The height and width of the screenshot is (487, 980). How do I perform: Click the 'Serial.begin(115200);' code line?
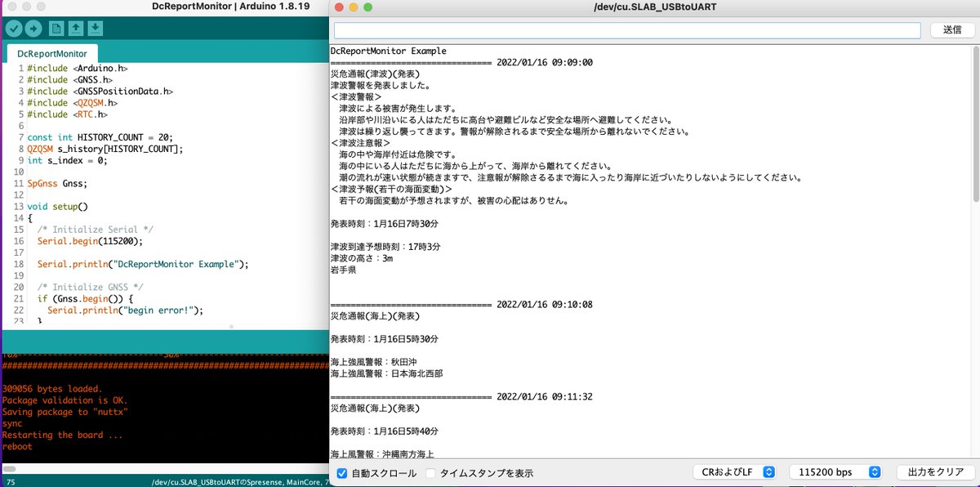[90, 241]
